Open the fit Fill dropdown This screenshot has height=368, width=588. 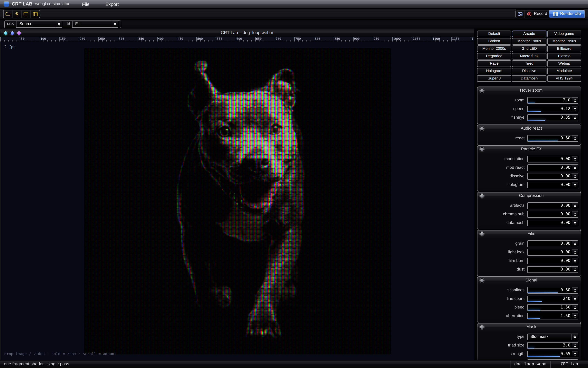tap(95, 24)
